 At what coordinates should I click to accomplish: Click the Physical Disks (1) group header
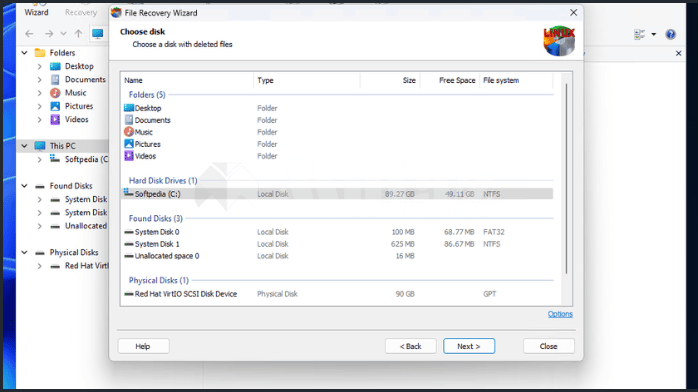click(158, 280)
